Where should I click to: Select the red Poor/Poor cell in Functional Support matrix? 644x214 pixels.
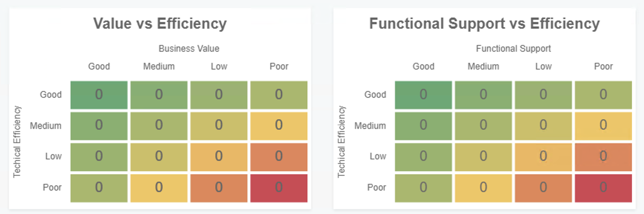click(x=603, y=188)
